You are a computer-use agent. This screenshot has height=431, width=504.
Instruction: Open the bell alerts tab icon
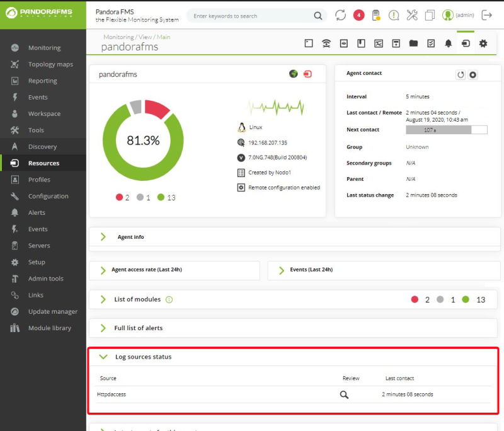point(449,43)
